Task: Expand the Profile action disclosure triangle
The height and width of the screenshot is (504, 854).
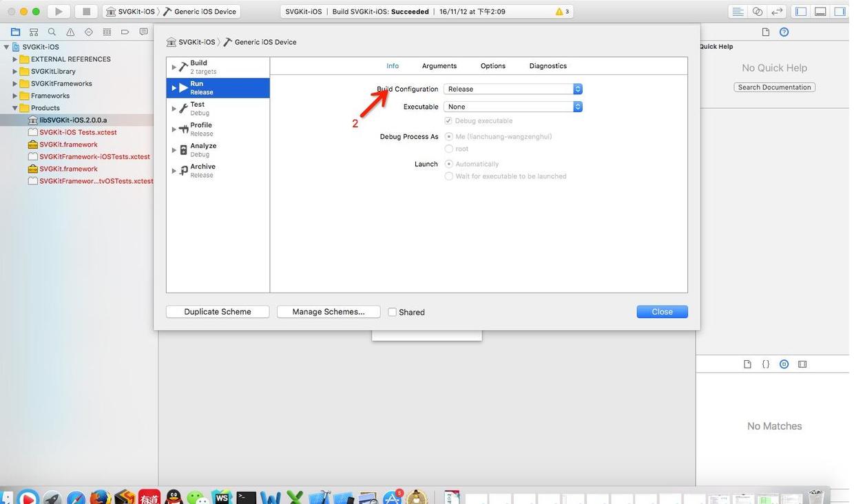Action: coord(174,129)
